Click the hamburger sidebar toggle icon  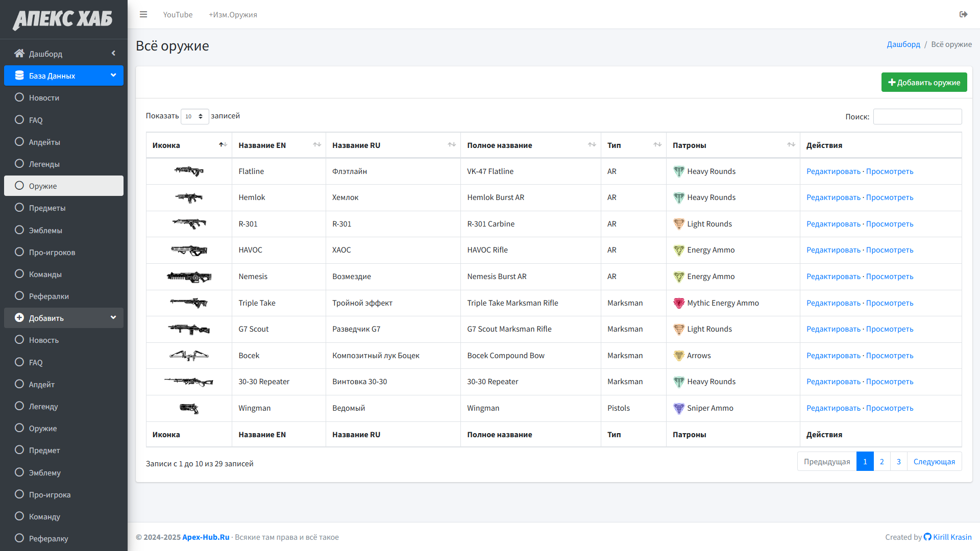[x=143, y=14]
